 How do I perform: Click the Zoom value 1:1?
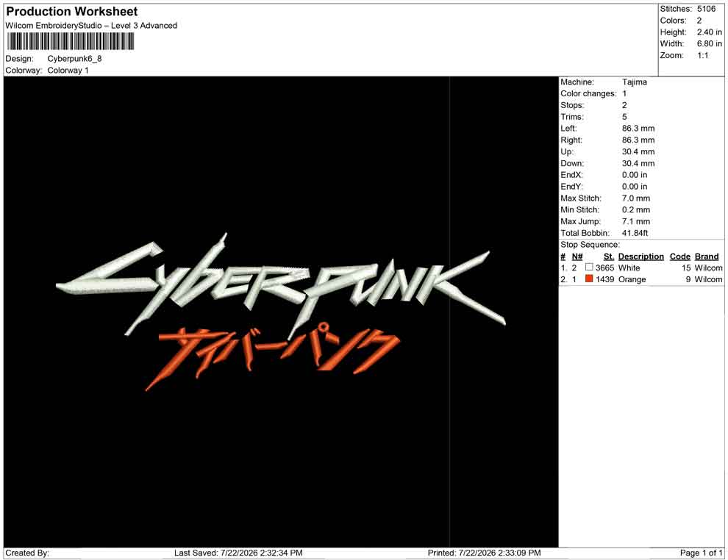tap(702, 55)
